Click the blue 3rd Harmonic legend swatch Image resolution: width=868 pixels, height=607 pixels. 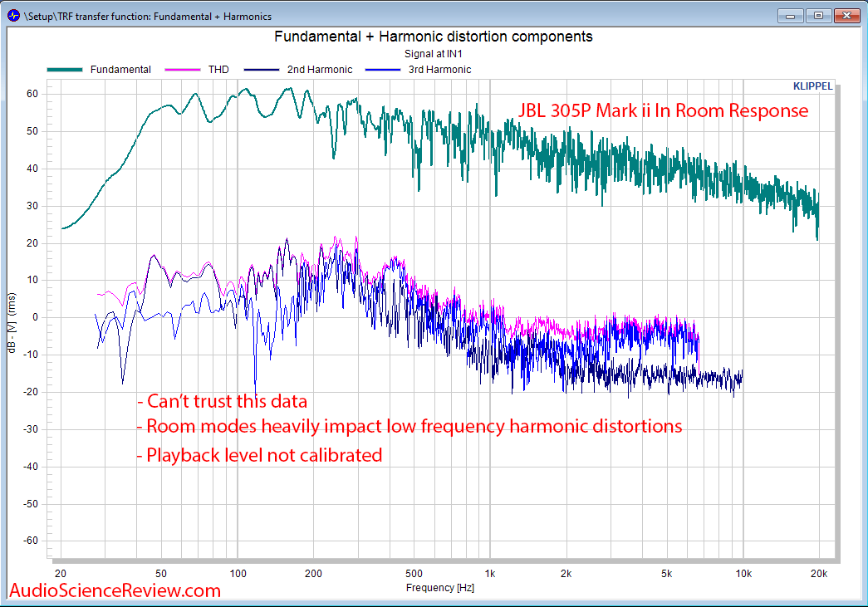click(383, 70)
